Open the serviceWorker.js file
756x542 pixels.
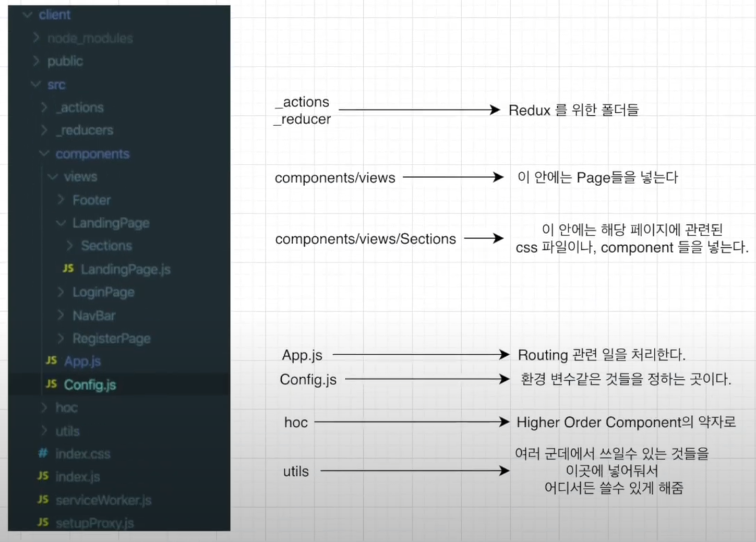click(x=103, y=500)
